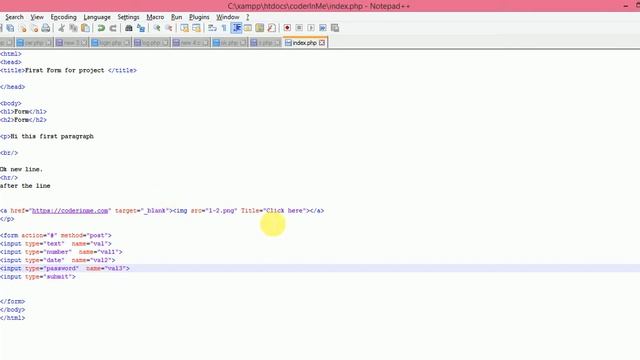The height and width of the screenshot is (360, 640).
Task: Open the Plugins menu
Action: tap(199, 17)
